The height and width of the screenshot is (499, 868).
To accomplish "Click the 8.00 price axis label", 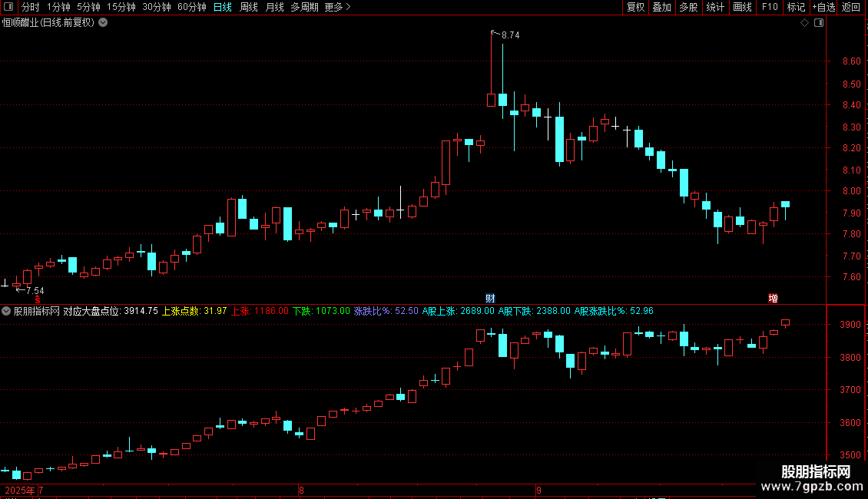I will coord(851,191).
